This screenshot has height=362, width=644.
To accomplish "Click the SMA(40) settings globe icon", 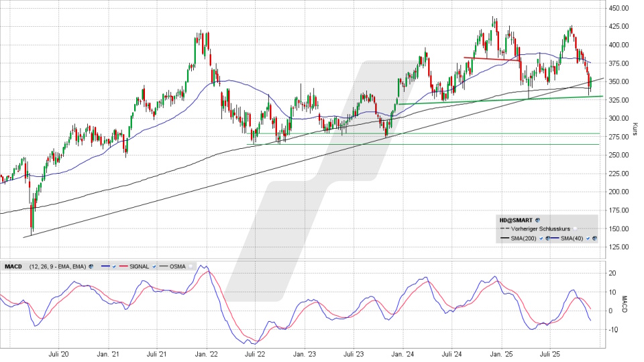I will tap(594, 238).
